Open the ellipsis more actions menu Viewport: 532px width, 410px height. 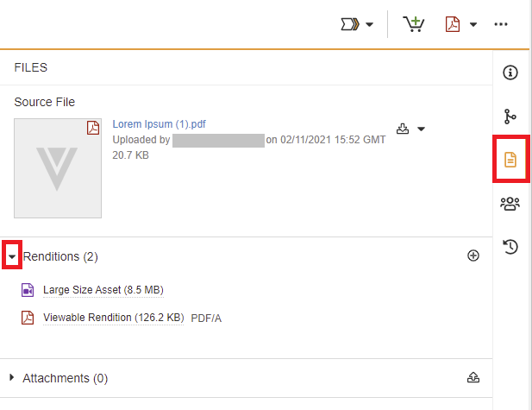[501, 24]
